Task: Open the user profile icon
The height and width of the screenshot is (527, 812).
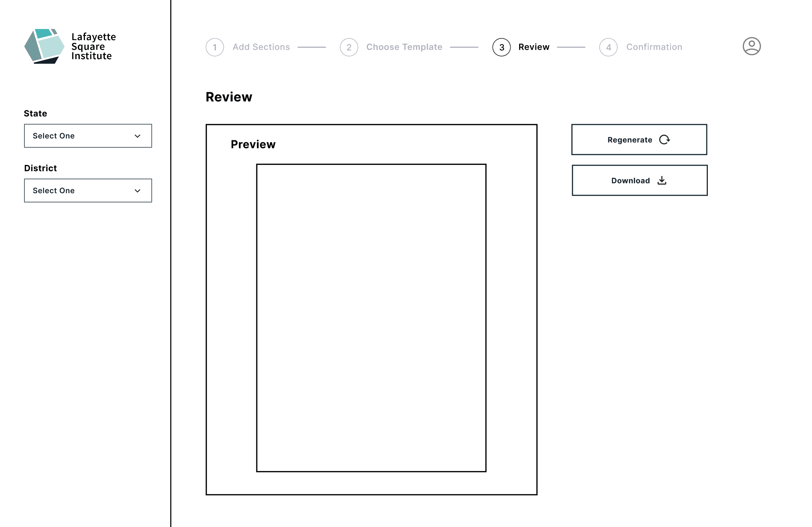Action: coord(751,47)
